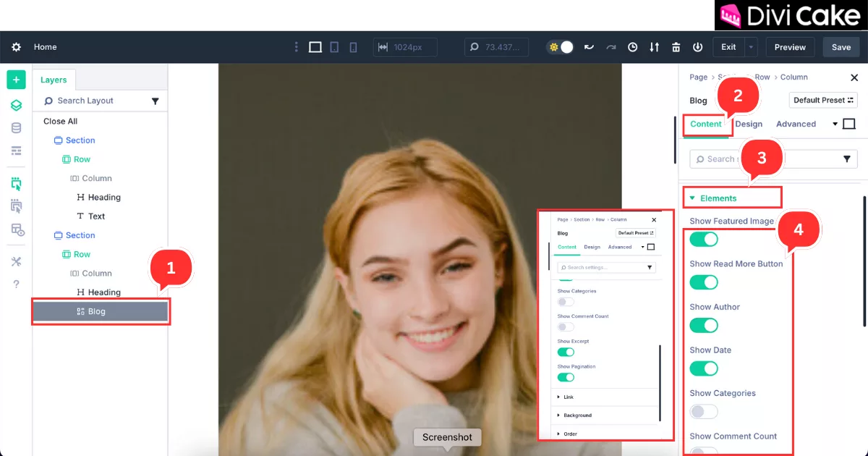Image resolution: width=868 pixels, height=456 pixels.
Task: Open the Layers view icon in the sidebar
Action: pos(16,105)
